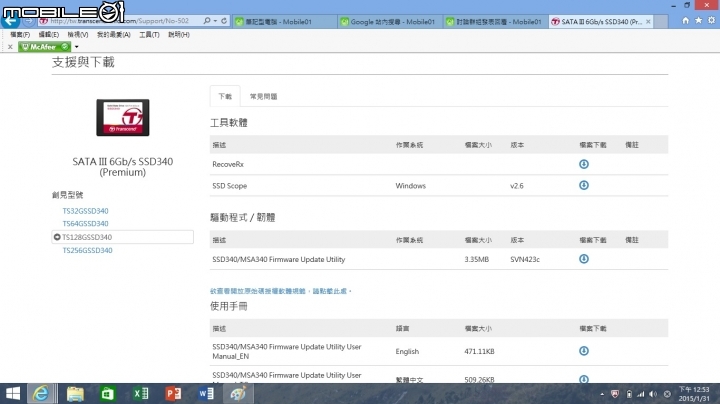This screenshot has width=720, height=404.
Task: Open the taskbar clock showing 12:53
Action: (x=694, y=394)
